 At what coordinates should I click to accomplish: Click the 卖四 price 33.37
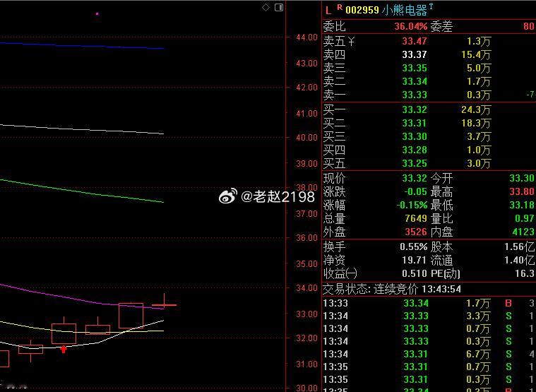pyautogui.click(x=415, y=54)
